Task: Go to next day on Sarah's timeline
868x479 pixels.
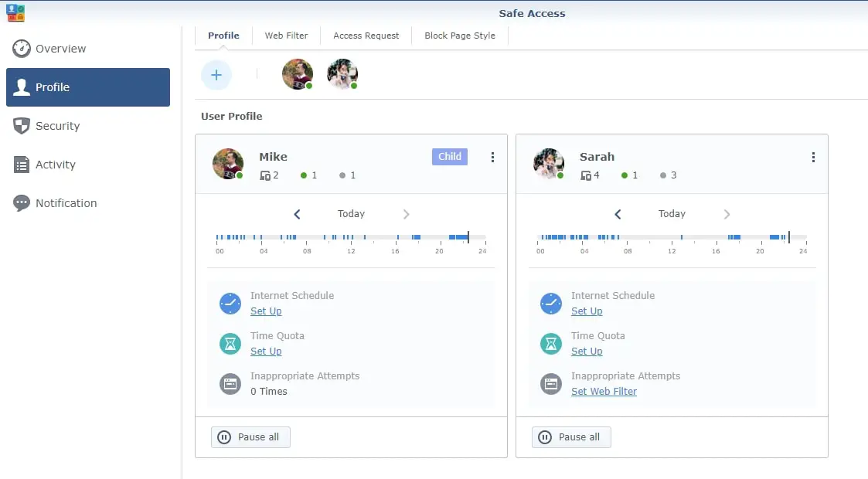Action: 727,214
